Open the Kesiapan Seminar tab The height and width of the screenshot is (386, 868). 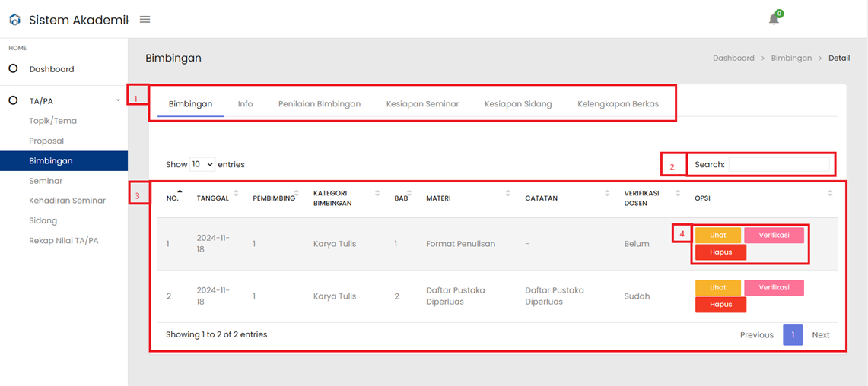click(423, 104)
